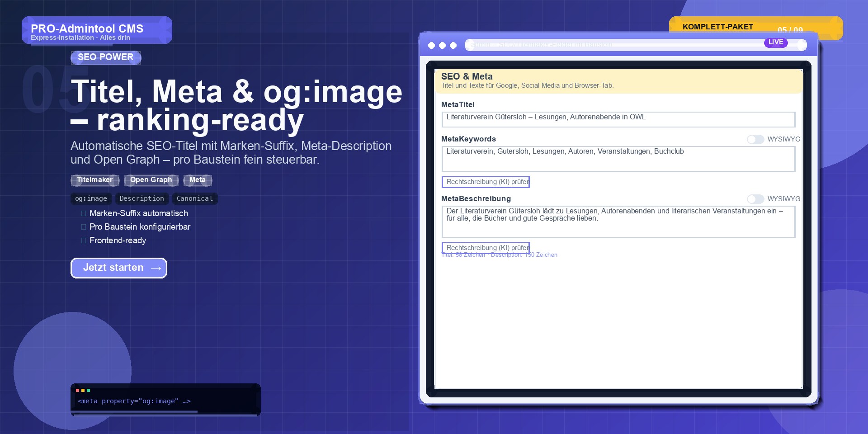The height and width of the screenshot is (434, 868).
Task: Click the Jetzt starten button
Action: 119,268
